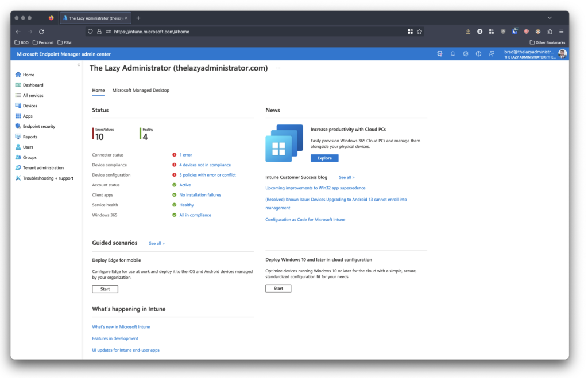
Task: Click the address bar URL field
Action: point(255,32)
